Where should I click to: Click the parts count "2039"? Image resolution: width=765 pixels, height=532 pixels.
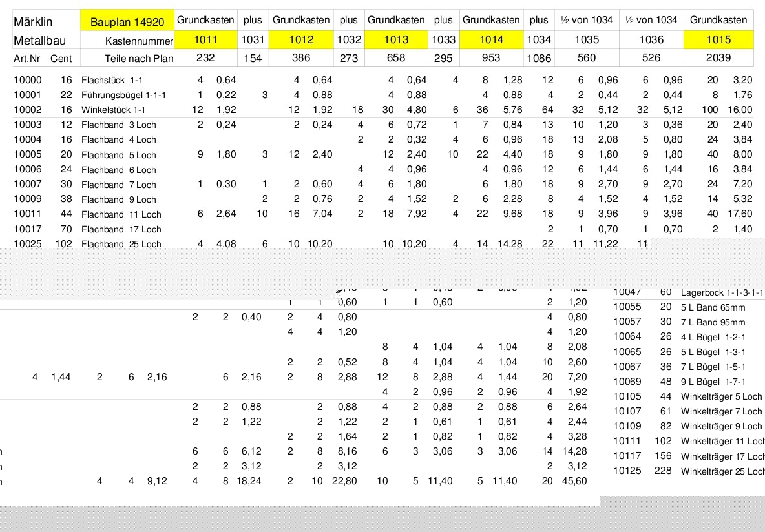(718, 57)
